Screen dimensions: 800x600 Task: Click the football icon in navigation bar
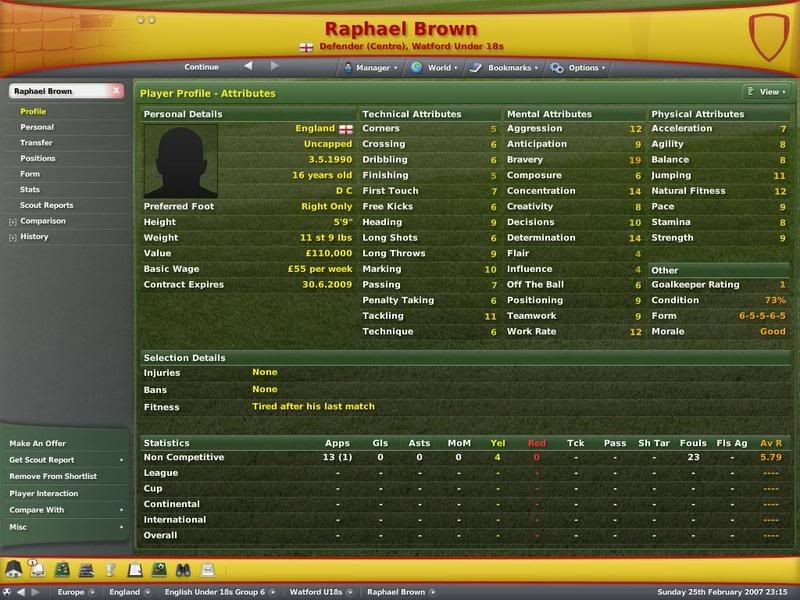click(7, 592)
